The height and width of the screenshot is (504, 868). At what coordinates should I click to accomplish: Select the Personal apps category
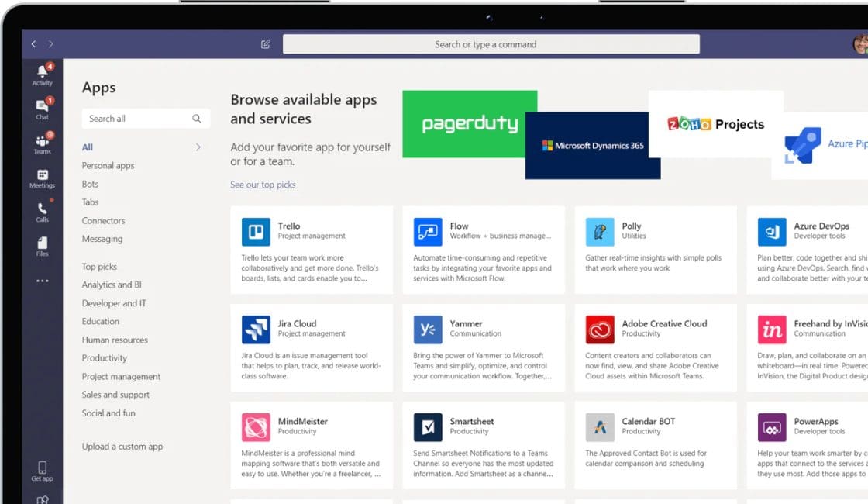click(108, 165)
